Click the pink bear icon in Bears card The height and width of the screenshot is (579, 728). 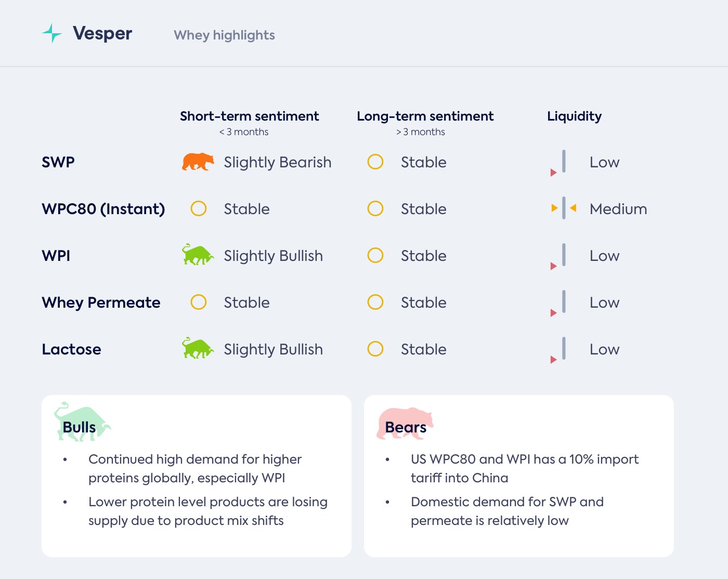(x=405, y=423)
